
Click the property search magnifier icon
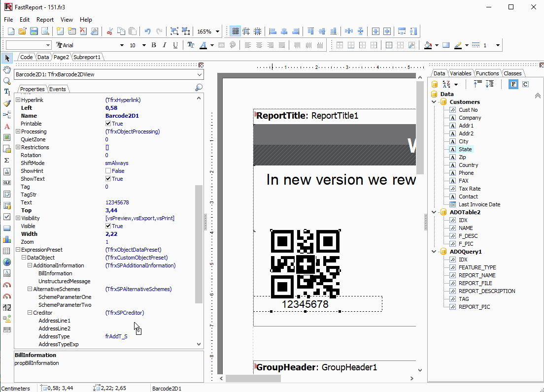(x=199, y=87)
